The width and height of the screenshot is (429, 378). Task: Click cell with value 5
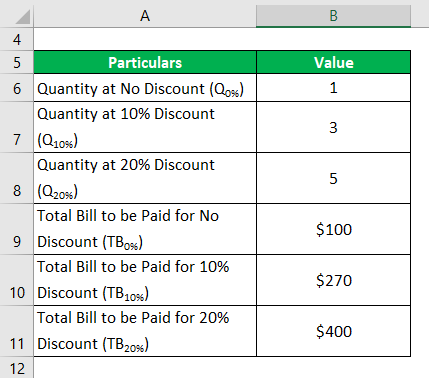tap(333, 178)
